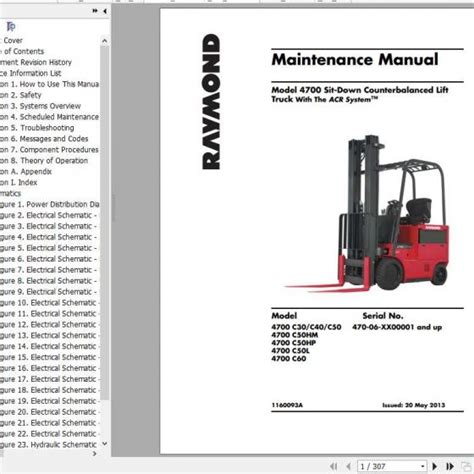Open Figure 19. Electrical Schematic bookmark
This screenshot has height=474, width=474.
pos(49,401)
